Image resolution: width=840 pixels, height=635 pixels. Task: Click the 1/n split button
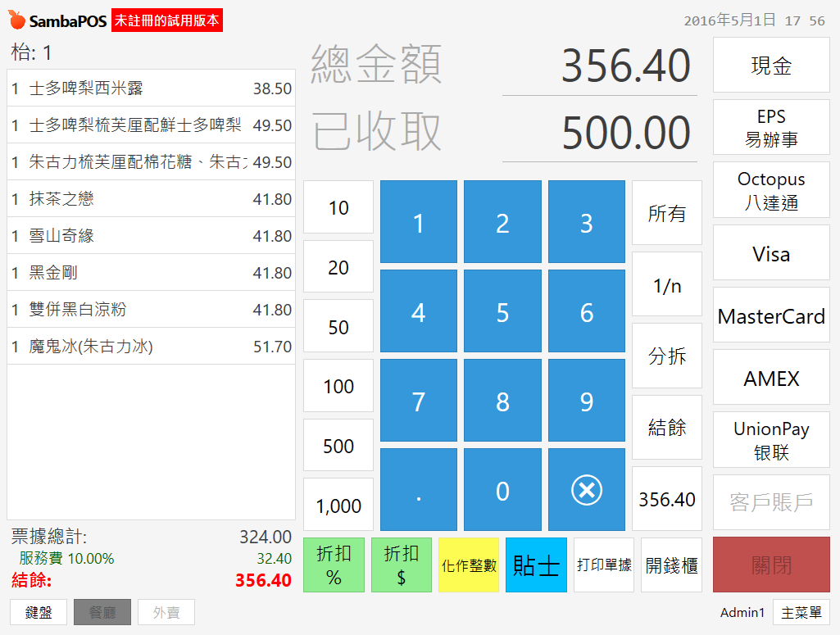click(667, 285)
